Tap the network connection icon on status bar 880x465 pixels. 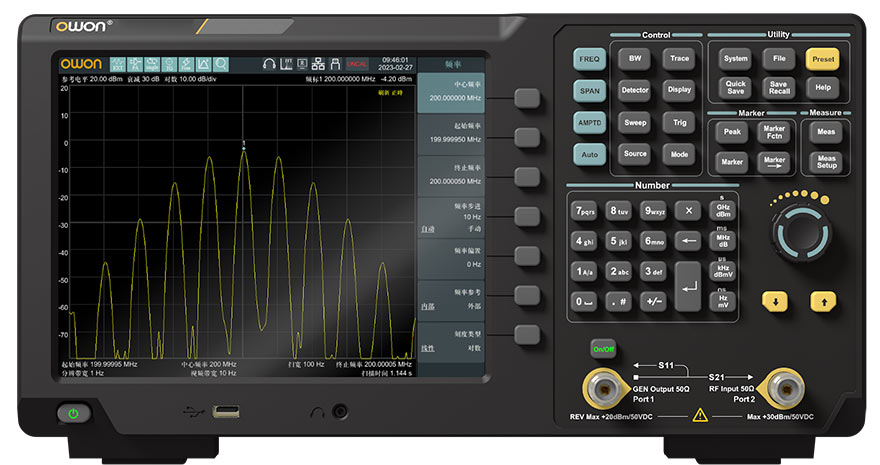click(320, 64)
